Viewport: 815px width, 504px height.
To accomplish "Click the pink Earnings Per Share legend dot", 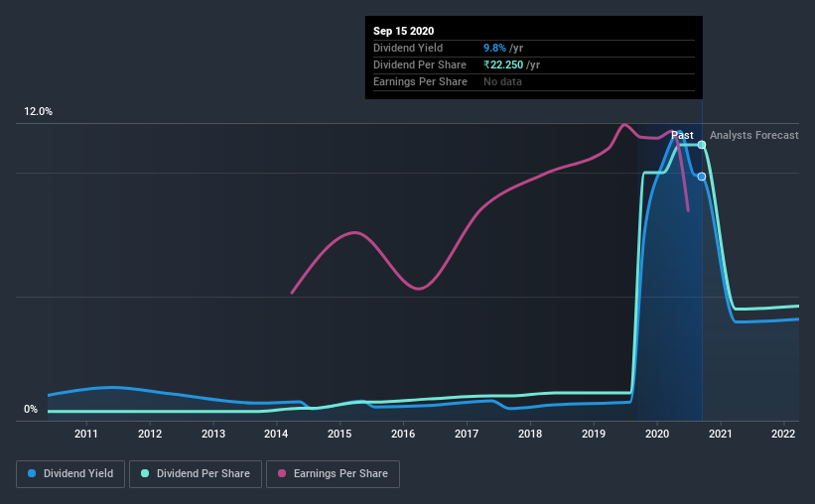I will [x=282, y=473].
